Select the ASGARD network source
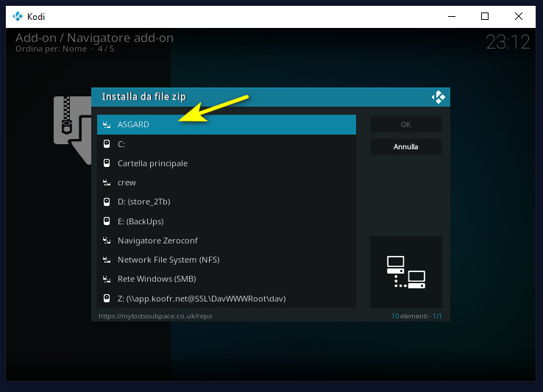The image size is (543, 392). point(227,125)
